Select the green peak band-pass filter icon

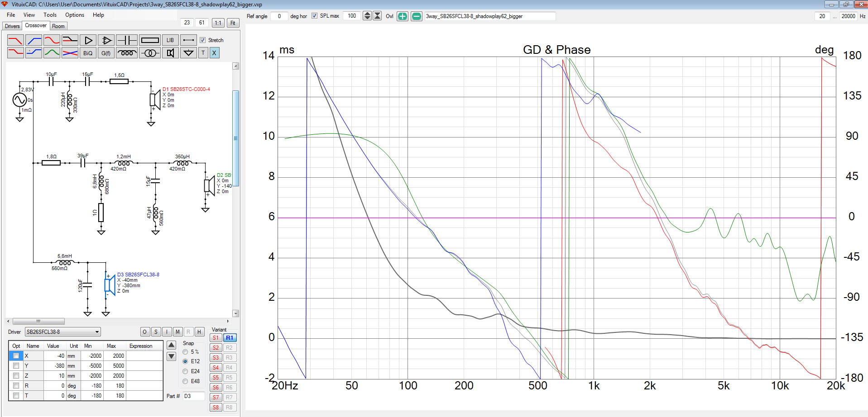pos(52,53)
